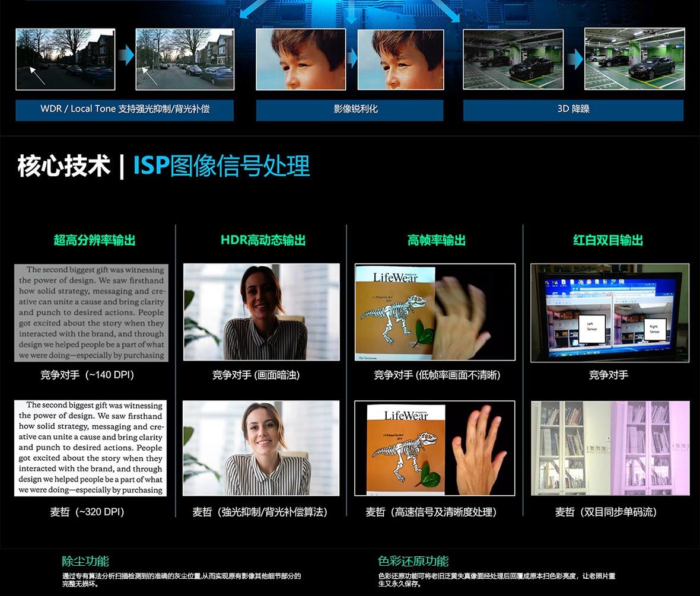Image resolution: width=700 pixels, height=596 pixels.
Task: Click the 除尘功能 section title
Action: tap(85, 561)
